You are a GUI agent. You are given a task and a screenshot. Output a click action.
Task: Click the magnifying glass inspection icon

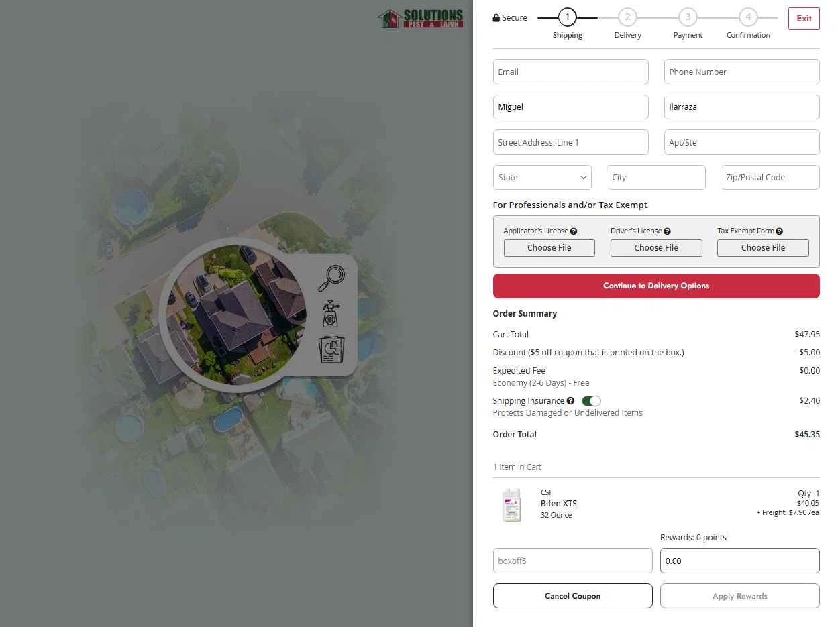pyautogui.click(x=331, y=278)
